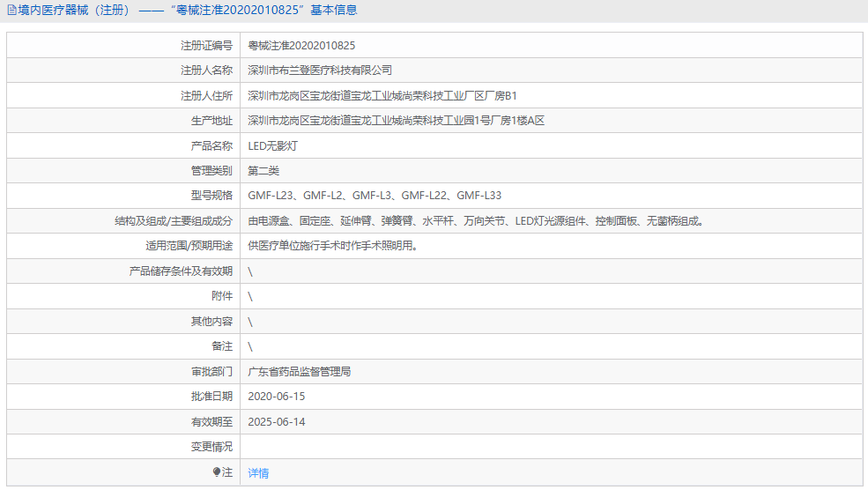Click the 适用范围/预期用途 label
The image size is (868, 490).
189,245
